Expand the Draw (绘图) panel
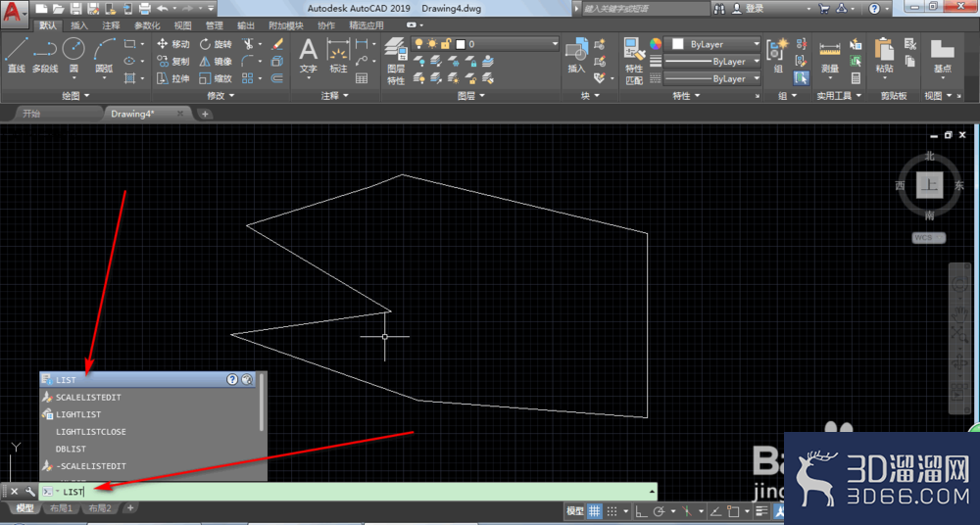Viewport: 980px width, 525px height. point(75,96)
